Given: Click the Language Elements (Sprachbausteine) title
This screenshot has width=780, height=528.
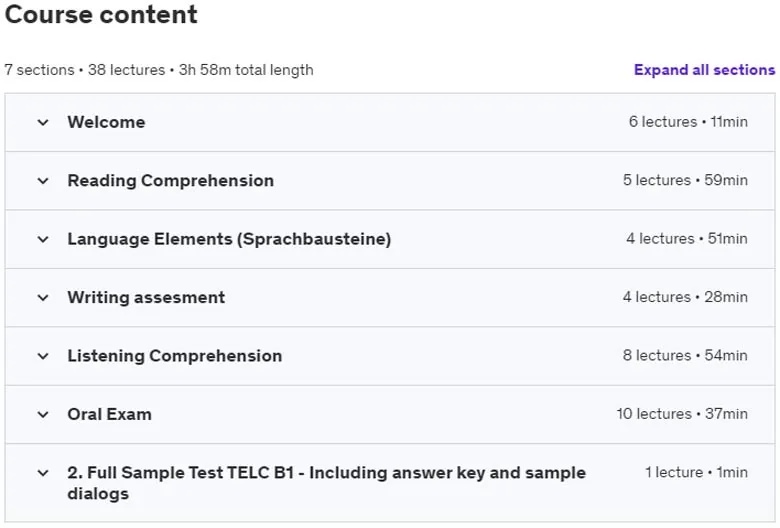Looking at the screenshot, I should click(229, 239).
